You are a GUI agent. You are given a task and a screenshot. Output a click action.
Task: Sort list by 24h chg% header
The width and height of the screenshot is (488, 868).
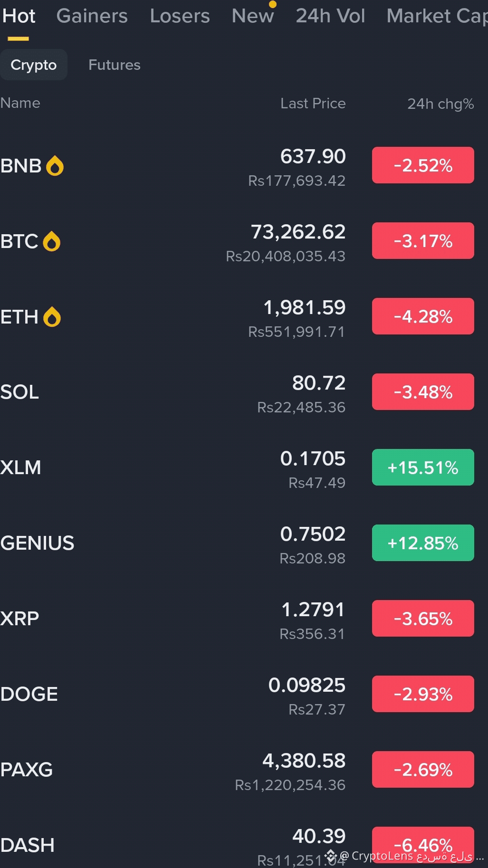pyautogui.click(x=440, y=104)
